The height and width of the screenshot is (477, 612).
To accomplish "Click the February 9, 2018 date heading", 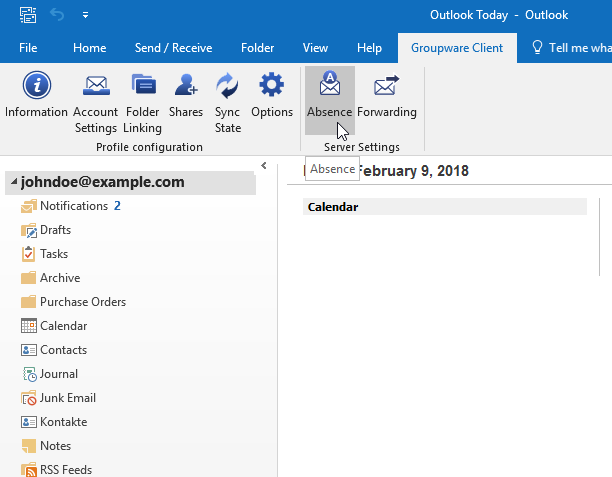I will (413, 171).
